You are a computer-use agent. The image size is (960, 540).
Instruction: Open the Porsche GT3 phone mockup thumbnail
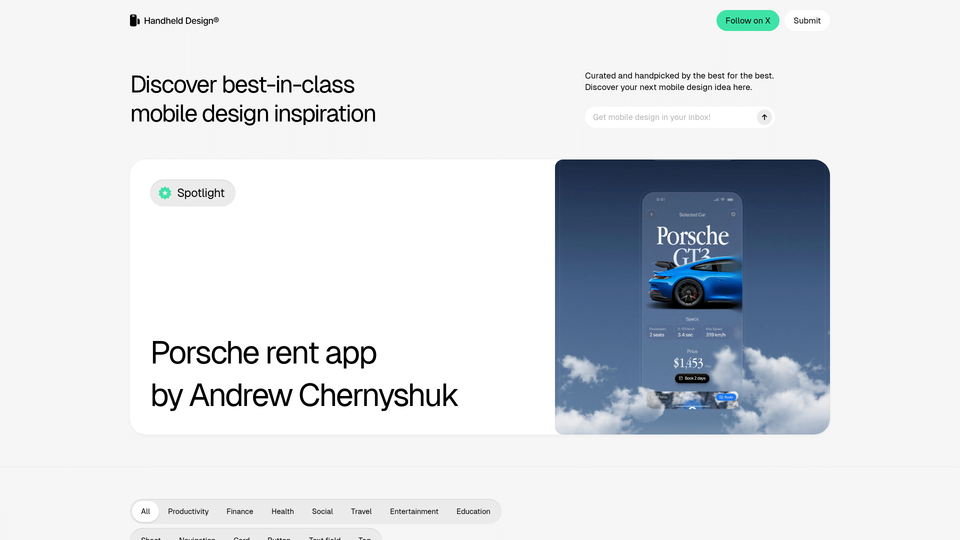tap(692, 297)
